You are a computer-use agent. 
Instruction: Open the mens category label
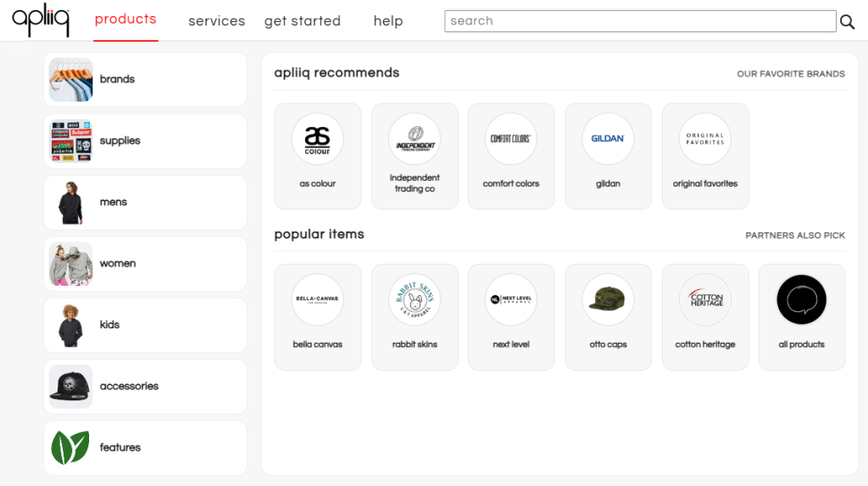point(114,202)
